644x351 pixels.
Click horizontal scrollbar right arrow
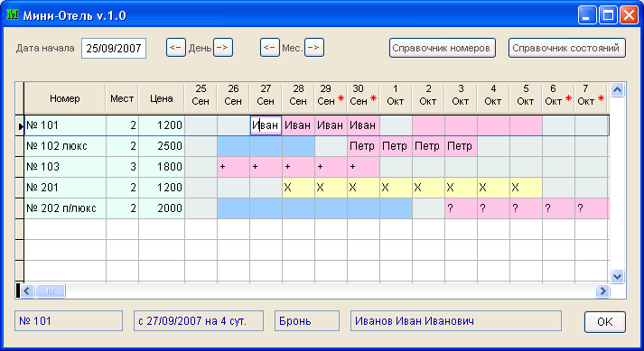point(602,291)
